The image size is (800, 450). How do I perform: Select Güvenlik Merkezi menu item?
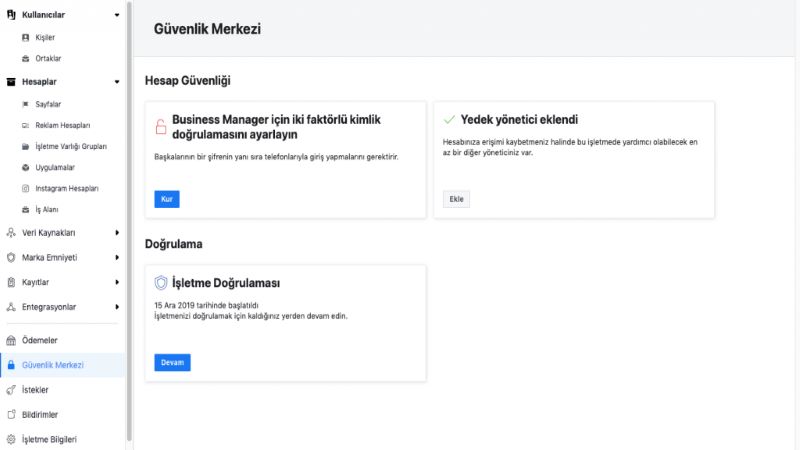click(x=53, y=365)
